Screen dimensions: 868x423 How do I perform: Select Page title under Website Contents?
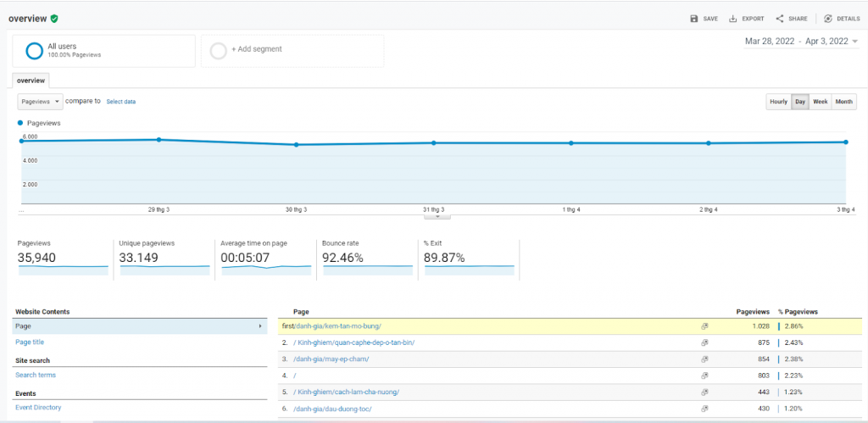[x=30, y=342]
